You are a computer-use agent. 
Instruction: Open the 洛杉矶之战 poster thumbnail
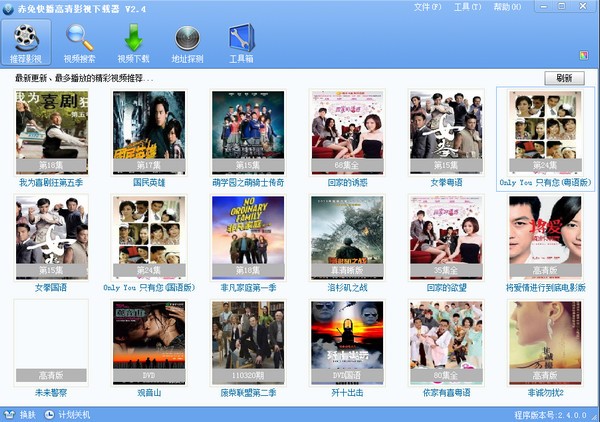(x=347, y=238)
